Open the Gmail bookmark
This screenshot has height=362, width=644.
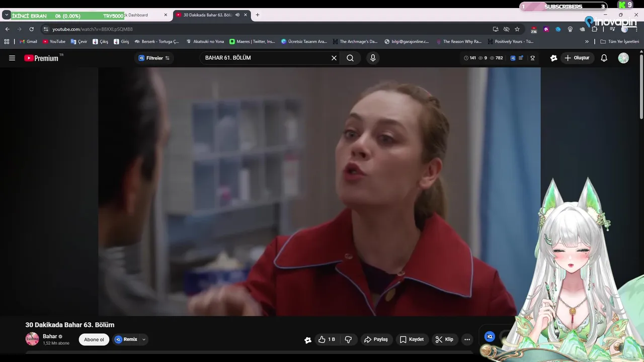click(28, 42)
